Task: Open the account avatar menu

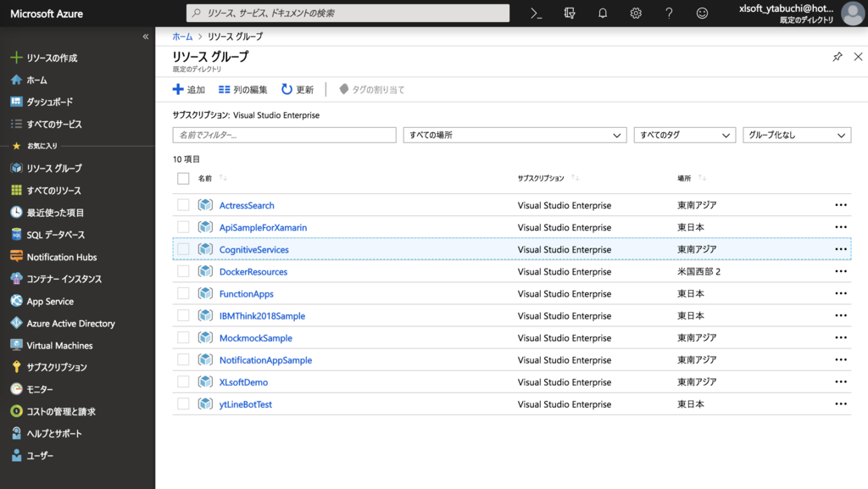Action: point(852,14)
